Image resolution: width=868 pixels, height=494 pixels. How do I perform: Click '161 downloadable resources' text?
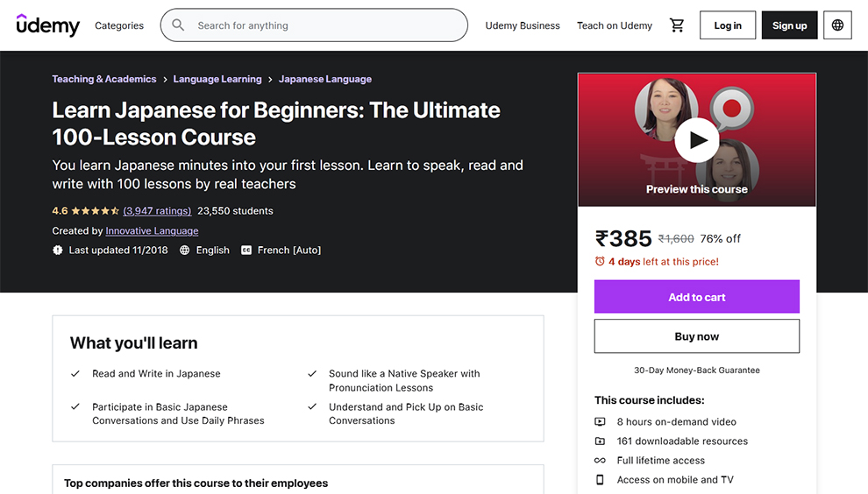[x=682, y=441]
